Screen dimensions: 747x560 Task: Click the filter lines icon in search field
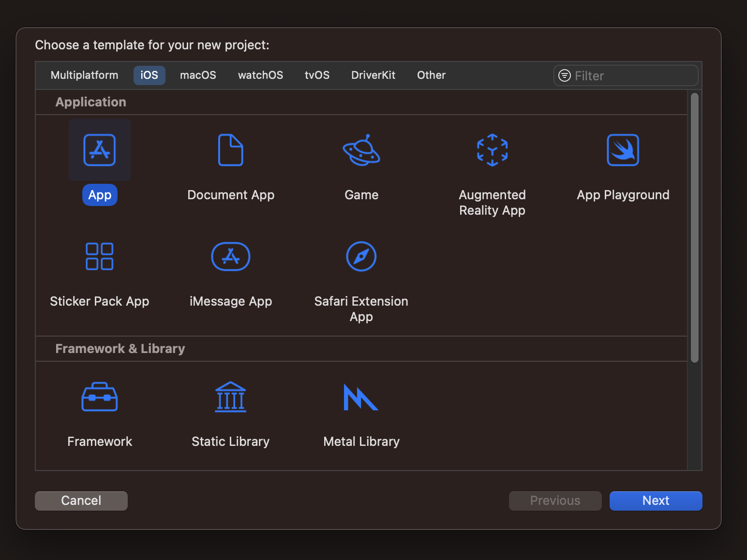[565, 75]
